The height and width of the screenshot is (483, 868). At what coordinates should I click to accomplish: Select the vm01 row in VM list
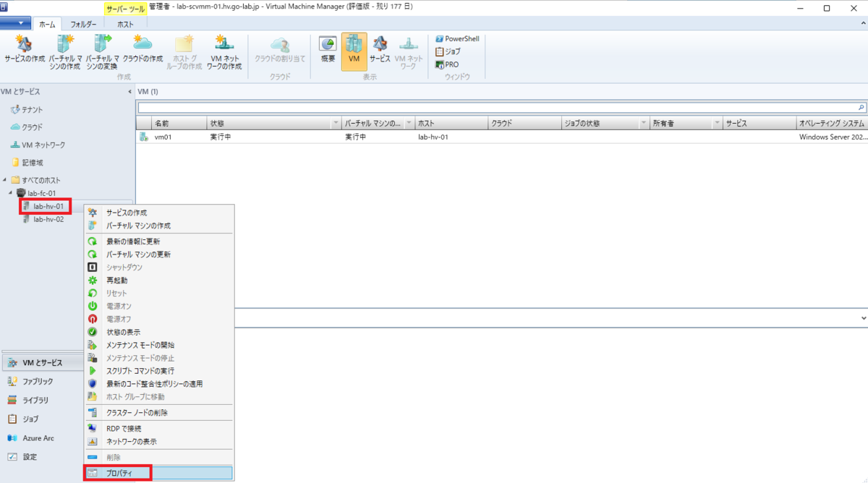click(x=502, y=137)
